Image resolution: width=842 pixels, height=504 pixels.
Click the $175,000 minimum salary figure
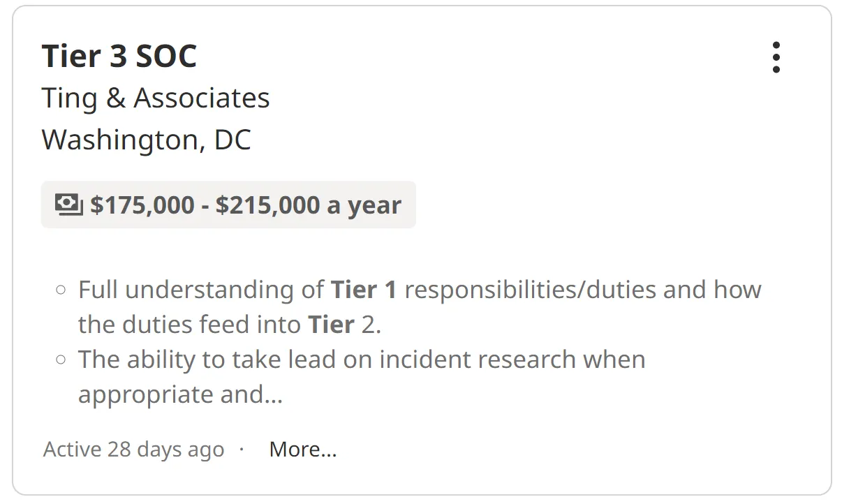pos(142,205)
